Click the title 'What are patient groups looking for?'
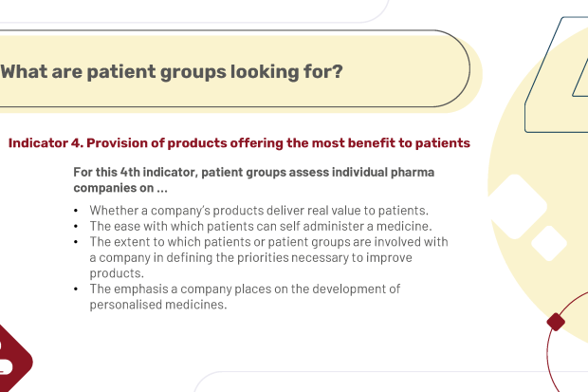Screen dimensions: 588x392 tap(172, 71)
